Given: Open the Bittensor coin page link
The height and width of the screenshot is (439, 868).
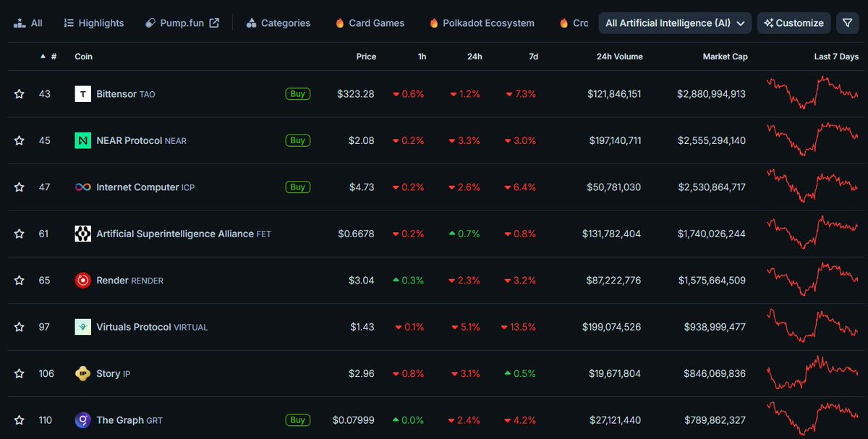Looking at the screenshot, I should pyautogui.click(x=125, y=94).
